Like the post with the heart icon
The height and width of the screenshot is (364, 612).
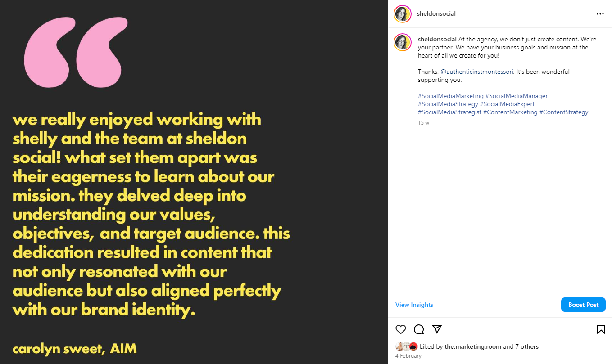coord(400,329)
